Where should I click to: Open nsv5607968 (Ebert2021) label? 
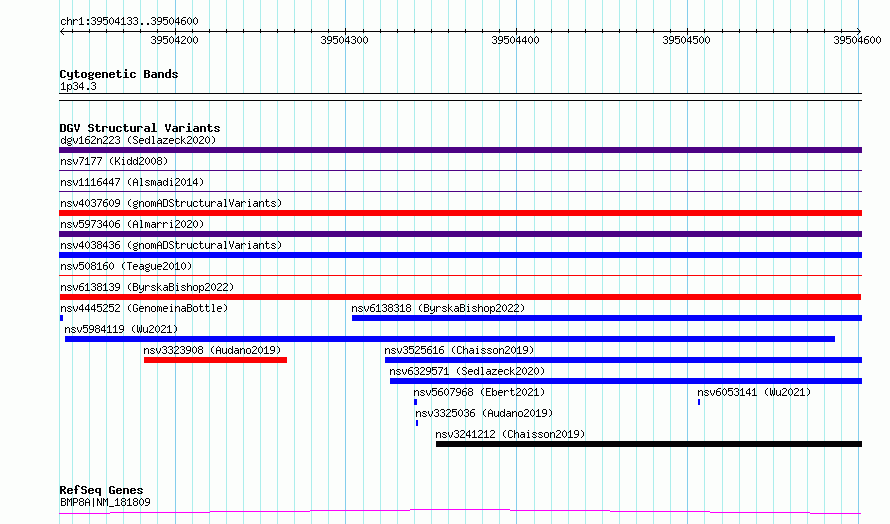[x=479, y=392]
